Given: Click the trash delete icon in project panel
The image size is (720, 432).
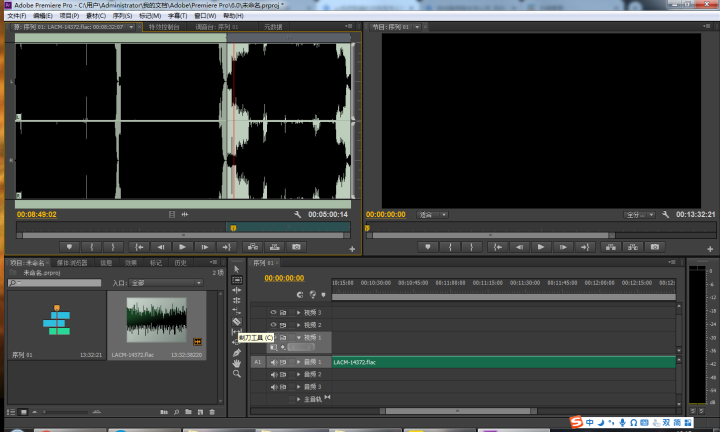Looking at the screenshot, I should click(x=212, y=412).
